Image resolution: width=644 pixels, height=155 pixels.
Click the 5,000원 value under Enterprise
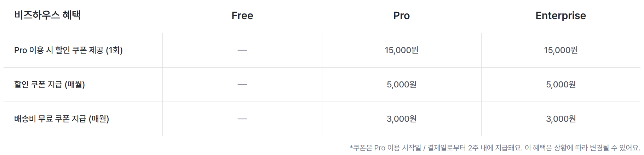(561, 85)
